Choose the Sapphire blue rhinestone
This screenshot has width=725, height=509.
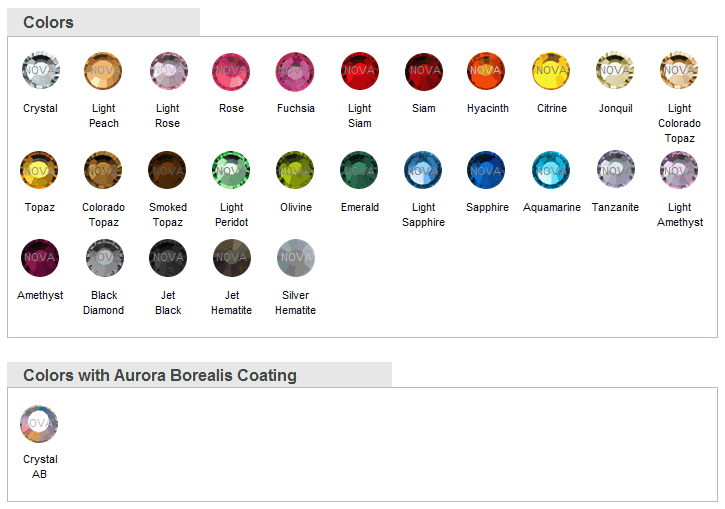[x=487, y=170]
